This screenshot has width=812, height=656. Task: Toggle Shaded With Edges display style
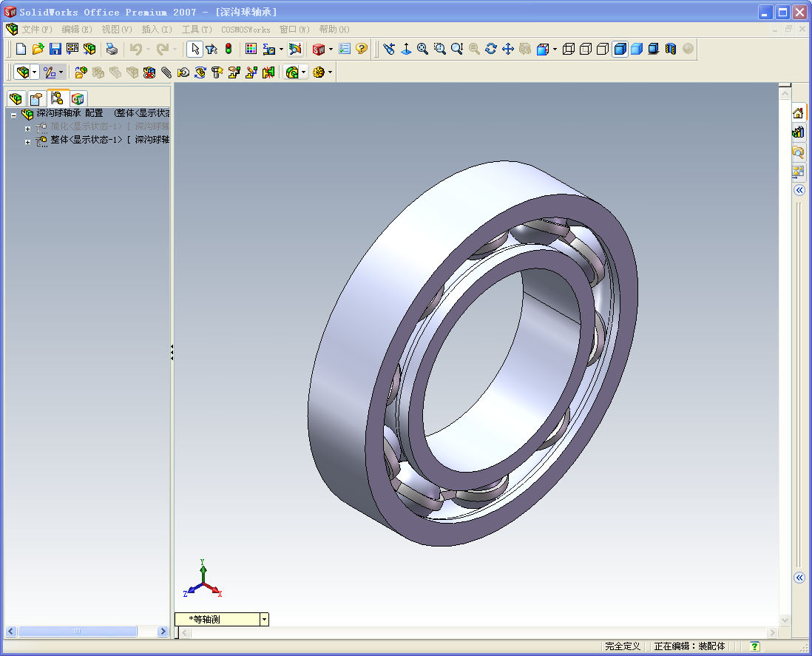click(x=620, y=50)
